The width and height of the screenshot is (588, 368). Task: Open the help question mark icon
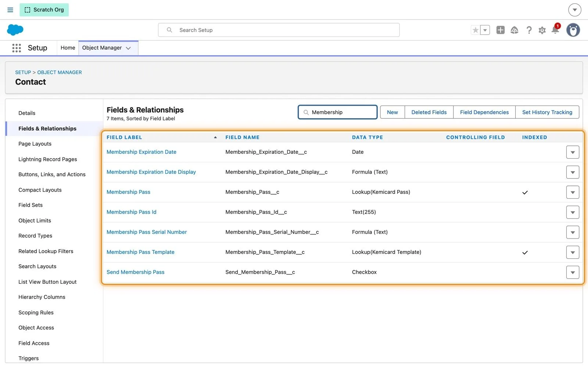(x=529, y=30)
